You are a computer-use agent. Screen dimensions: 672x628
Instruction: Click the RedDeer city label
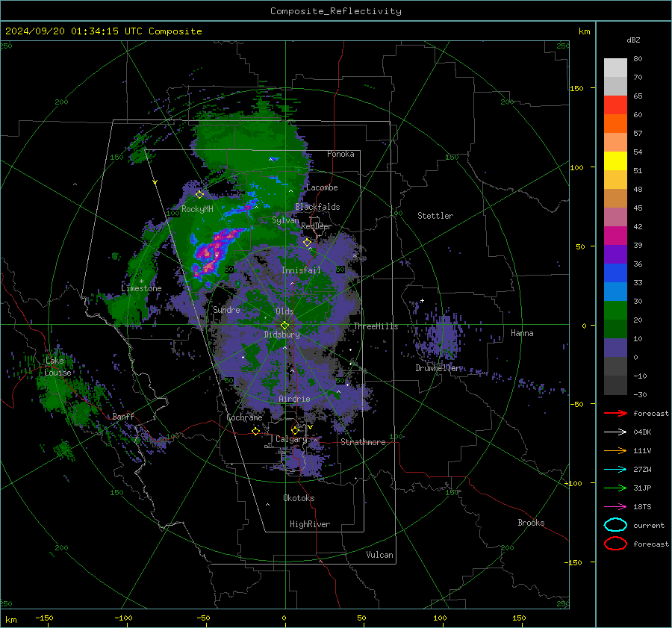tap(317, 226)
